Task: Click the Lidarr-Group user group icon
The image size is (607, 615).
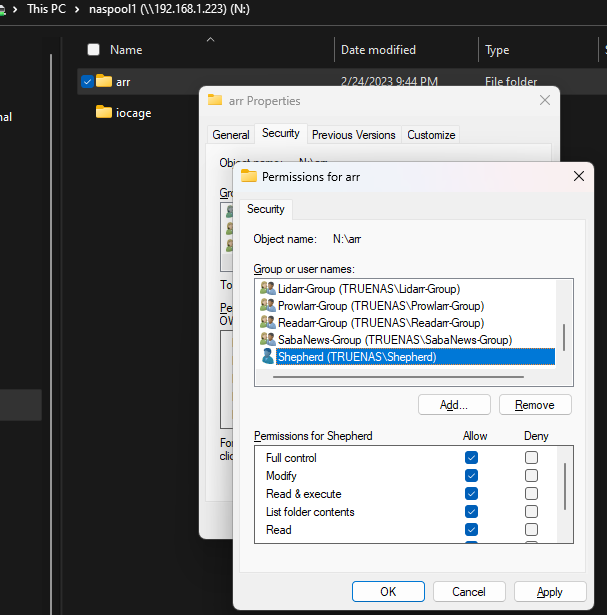Action: click(x=267, y=289)
